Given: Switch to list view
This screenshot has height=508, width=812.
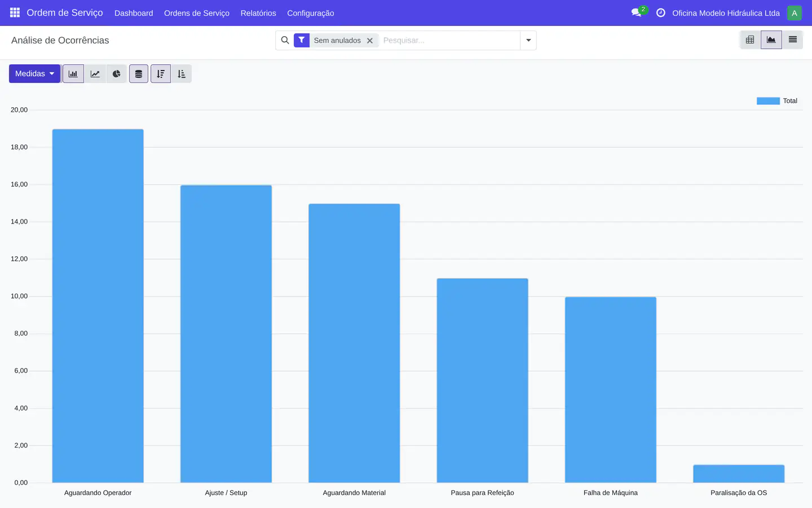Looking at the screenshot, I should coord(792,40).
